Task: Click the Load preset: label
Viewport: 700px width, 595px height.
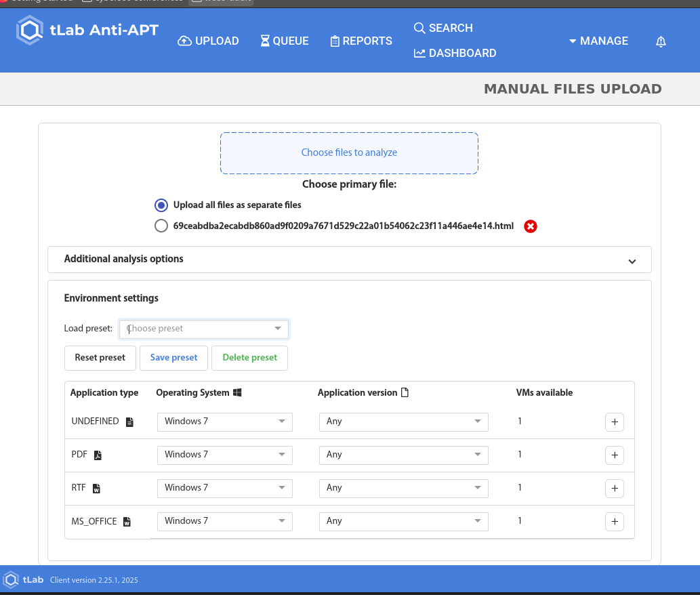Action: click(88, 329)
